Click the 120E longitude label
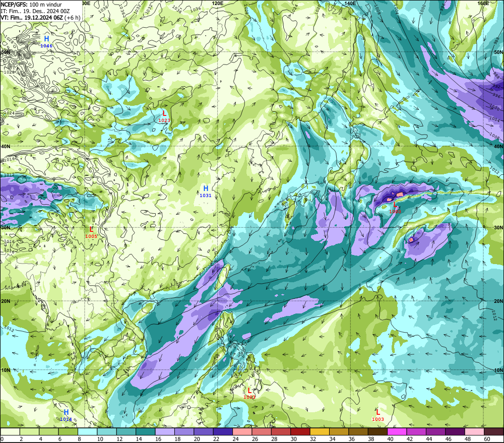504x443 pixels. [x=218, y=3]
